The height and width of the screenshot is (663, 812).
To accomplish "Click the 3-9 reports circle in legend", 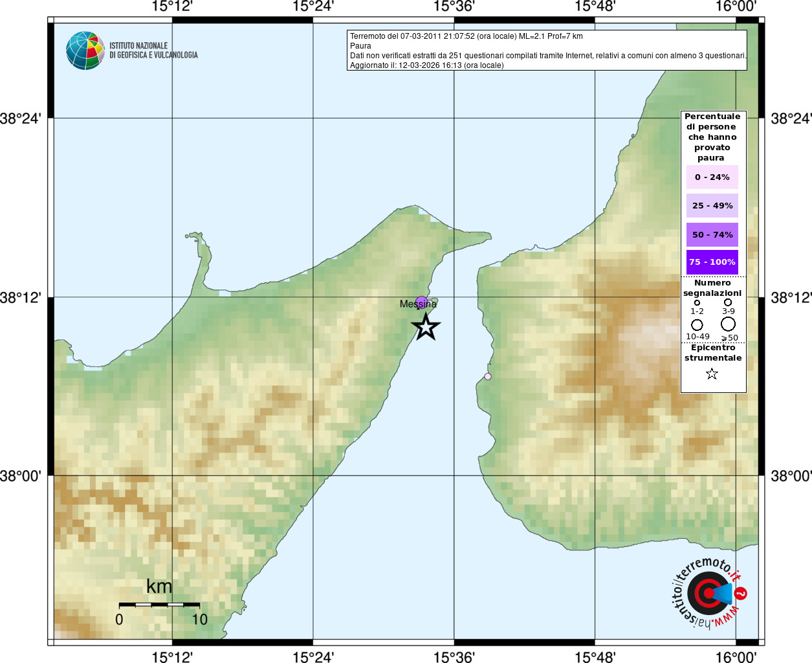I will pyautogui.click(x=728, y=302).
